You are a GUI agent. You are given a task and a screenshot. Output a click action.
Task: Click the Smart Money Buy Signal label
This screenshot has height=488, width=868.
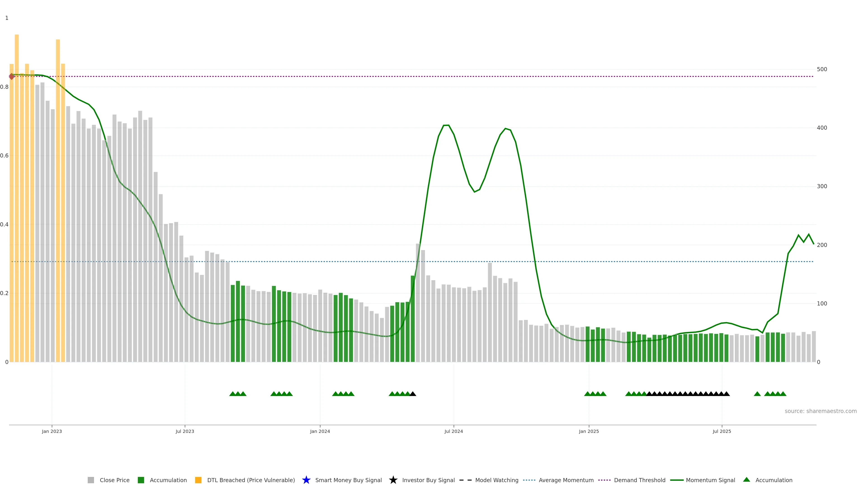coord(348,480)
